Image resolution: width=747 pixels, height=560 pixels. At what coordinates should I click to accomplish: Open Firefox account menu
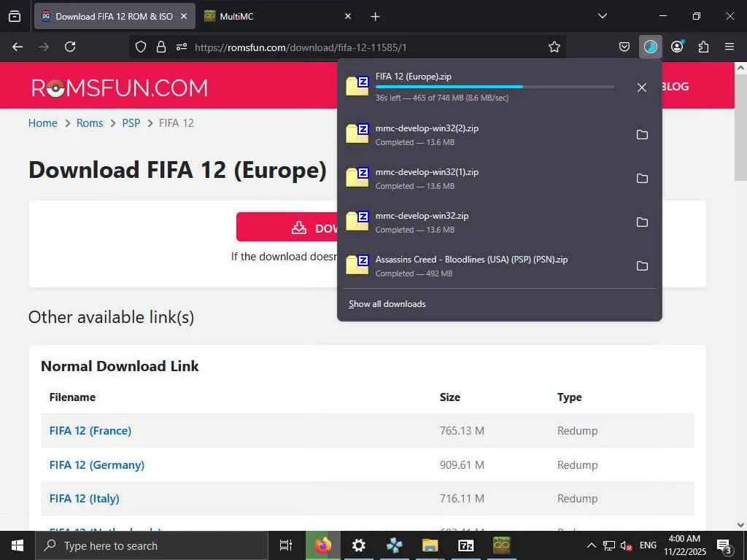point(677,47)
